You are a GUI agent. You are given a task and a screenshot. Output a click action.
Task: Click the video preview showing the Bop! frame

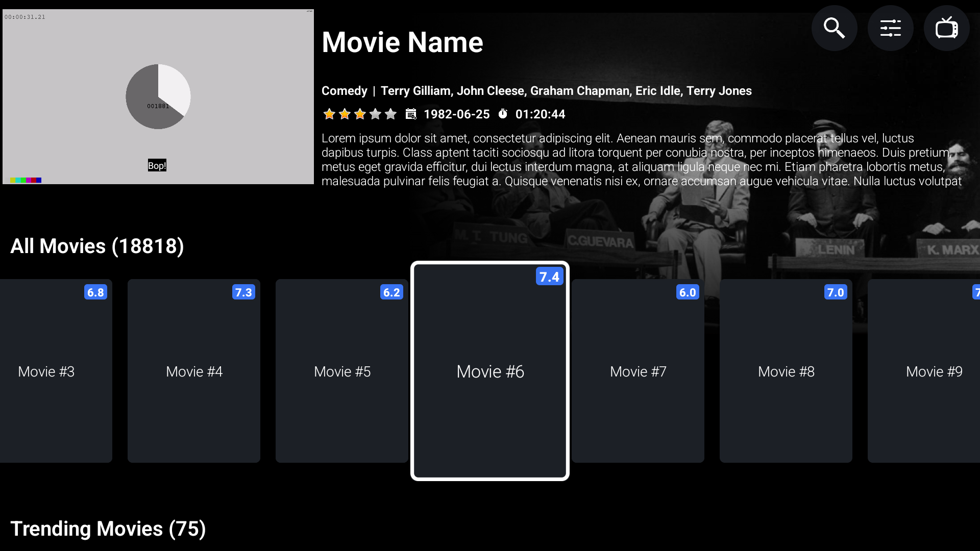pyautogui.click(x=157, y=97)
